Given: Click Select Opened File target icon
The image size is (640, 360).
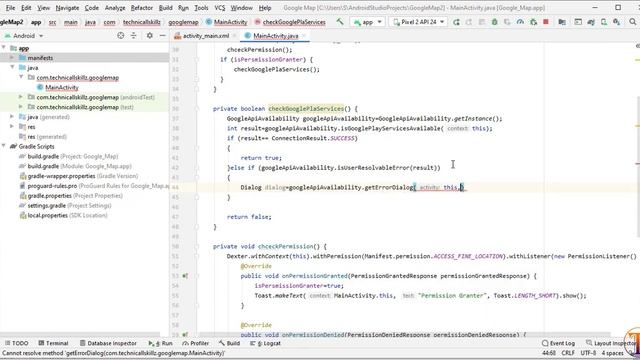Looking at the screenshot, I should [120, 36].
